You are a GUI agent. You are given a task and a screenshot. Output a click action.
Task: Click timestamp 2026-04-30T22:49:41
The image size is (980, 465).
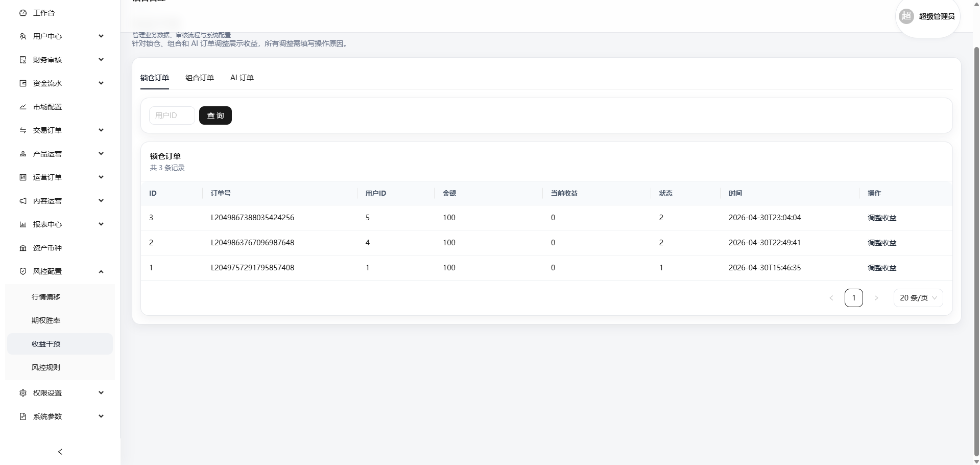pos(764,243)
